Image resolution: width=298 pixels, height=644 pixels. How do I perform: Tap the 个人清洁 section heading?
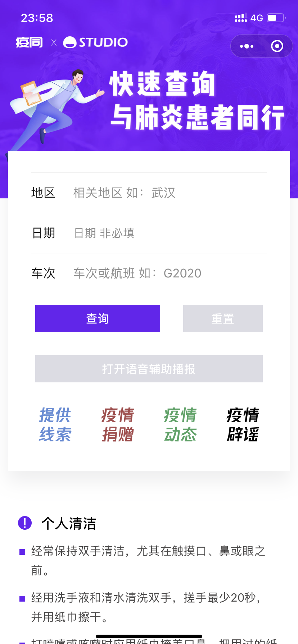(69, 524)
